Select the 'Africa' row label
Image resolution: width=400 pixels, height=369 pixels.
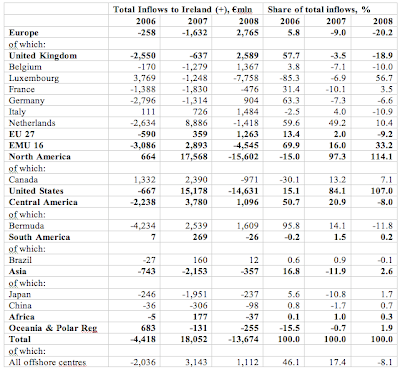coord(22,317)
